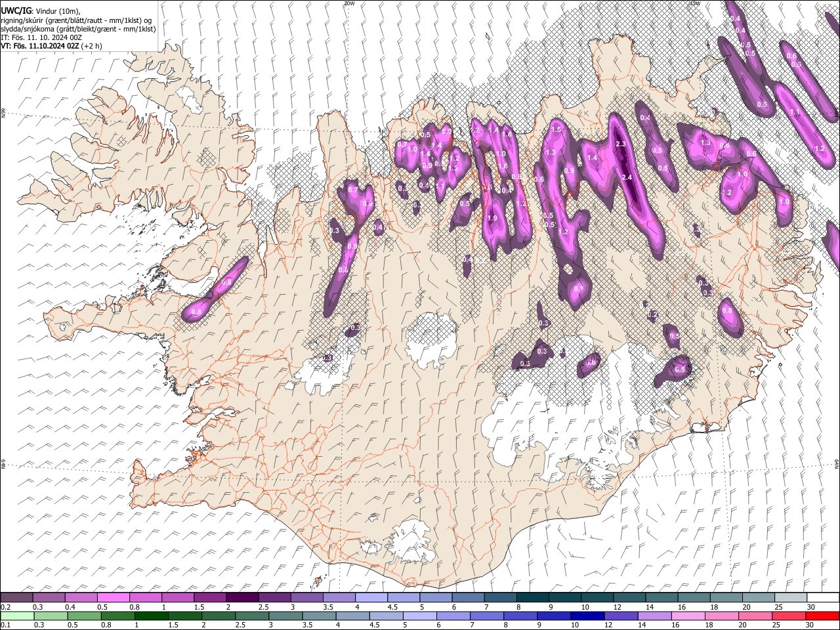
Task: Click the 'VT: Fös. 11.10.2024 02Z' valid time text
Action: coord(40,46)
